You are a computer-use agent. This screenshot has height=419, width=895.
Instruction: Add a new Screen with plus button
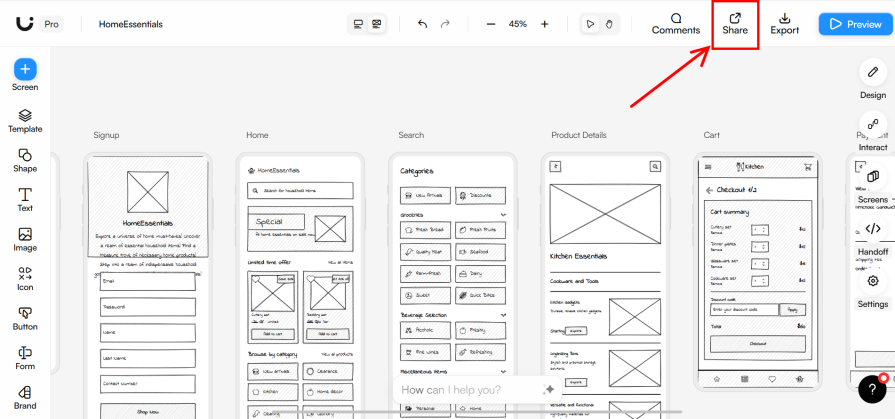(x=25, y=69)
